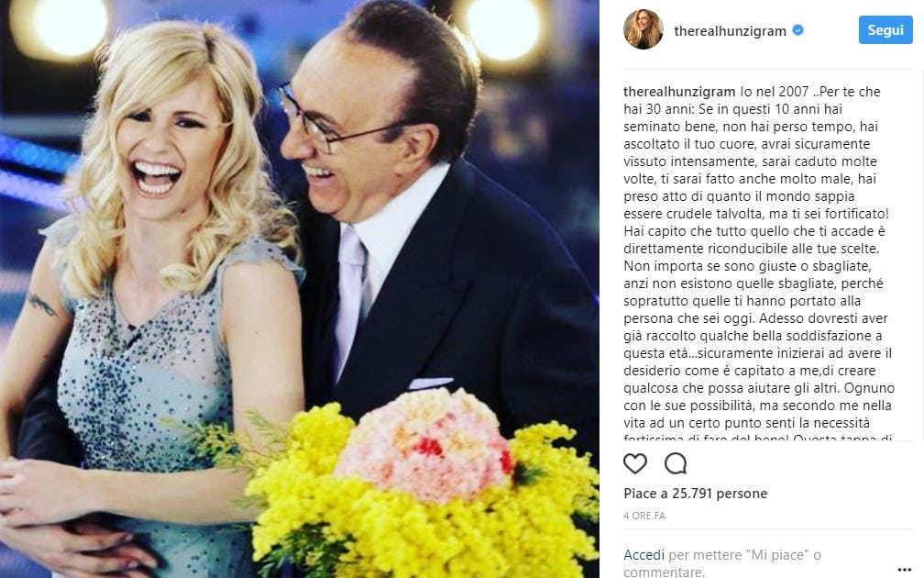Viewport: 924px width, 578px height.
Task: Follow the account with the Segui button
Action: pos(885,30)
